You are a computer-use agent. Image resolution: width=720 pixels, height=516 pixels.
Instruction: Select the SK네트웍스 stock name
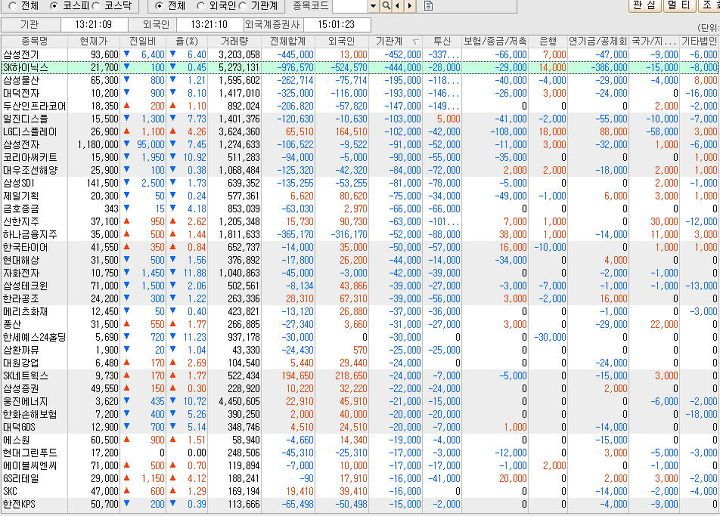tap(25, 376)
